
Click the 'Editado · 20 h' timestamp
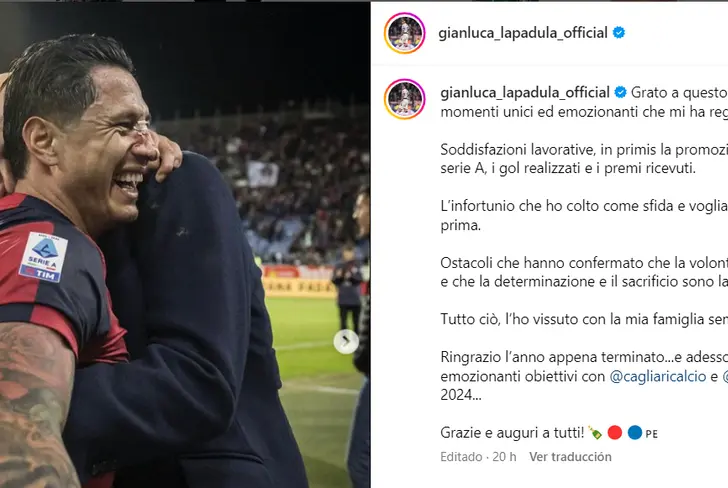coord(478,457)
